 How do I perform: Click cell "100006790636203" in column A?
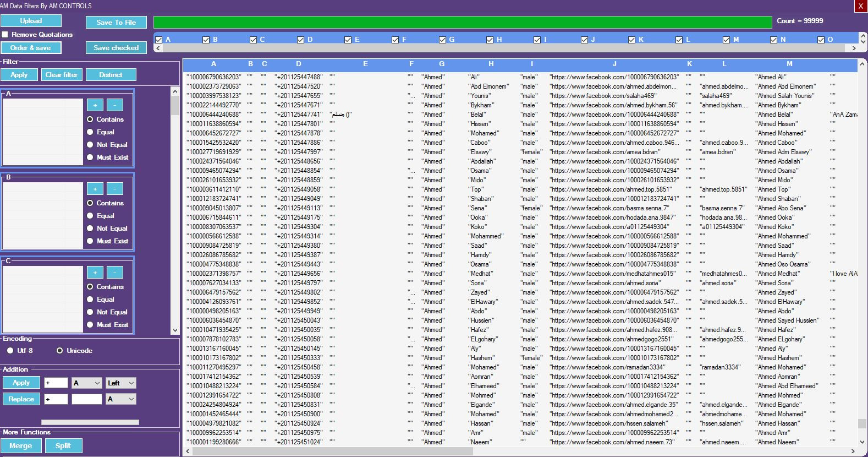click(x=214, y=77)
